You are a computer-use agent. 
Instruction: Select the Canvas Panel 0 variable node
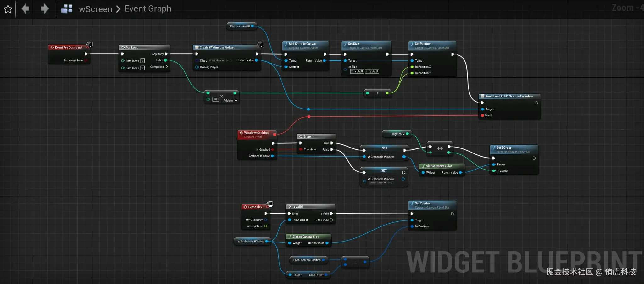point(241,26)
